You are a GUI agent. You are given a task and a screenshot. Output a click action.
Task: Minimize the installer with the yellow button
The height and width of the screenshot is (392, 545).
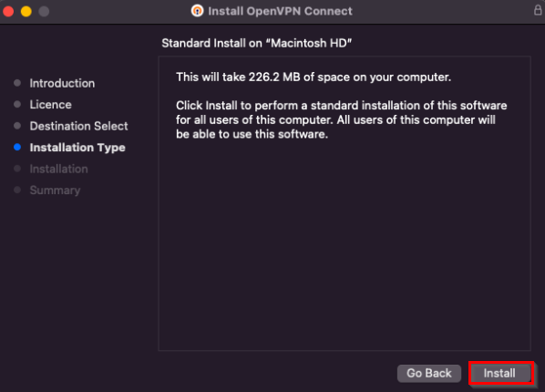(x=26, y=12)
